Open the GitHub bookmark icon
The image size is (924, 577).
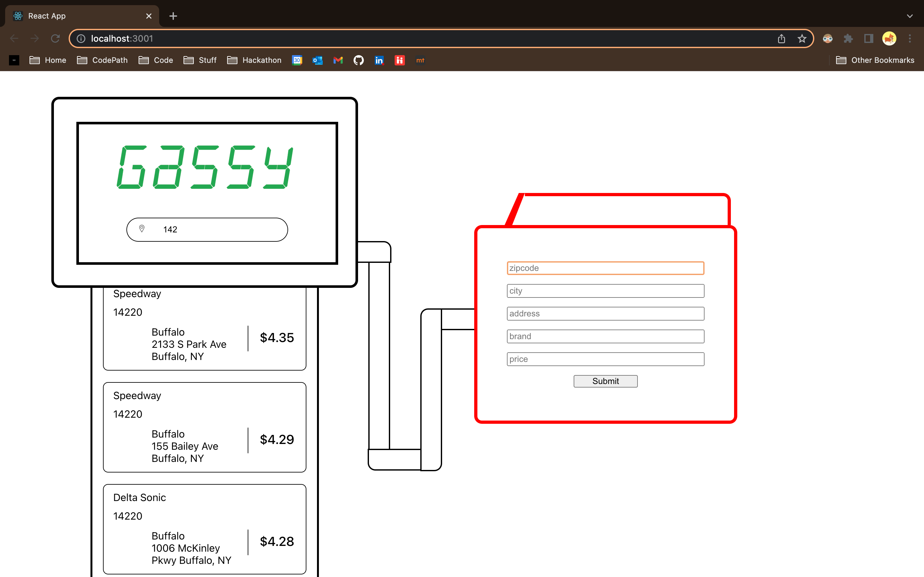(x=358, y=60)
